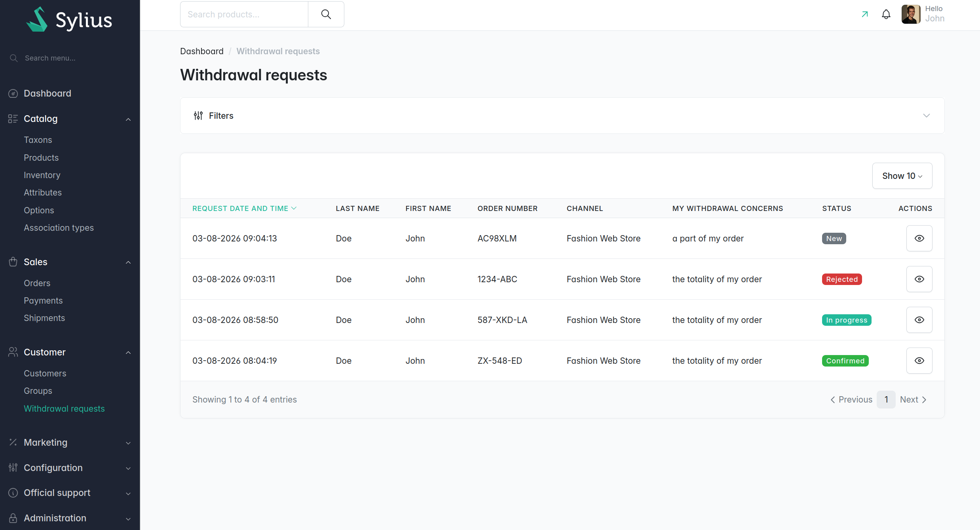Open the notifications bell
The image size is (980, 530).
886,14
